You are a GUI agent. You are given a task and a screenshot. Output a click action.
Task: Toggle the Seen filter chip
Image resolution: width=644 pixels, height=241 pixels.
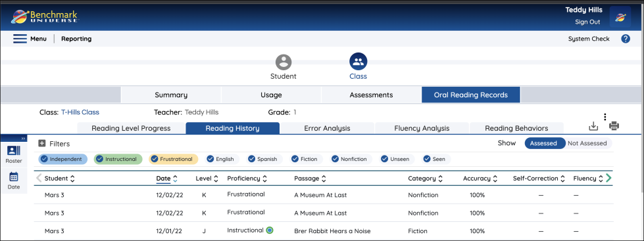coord(436,159)
